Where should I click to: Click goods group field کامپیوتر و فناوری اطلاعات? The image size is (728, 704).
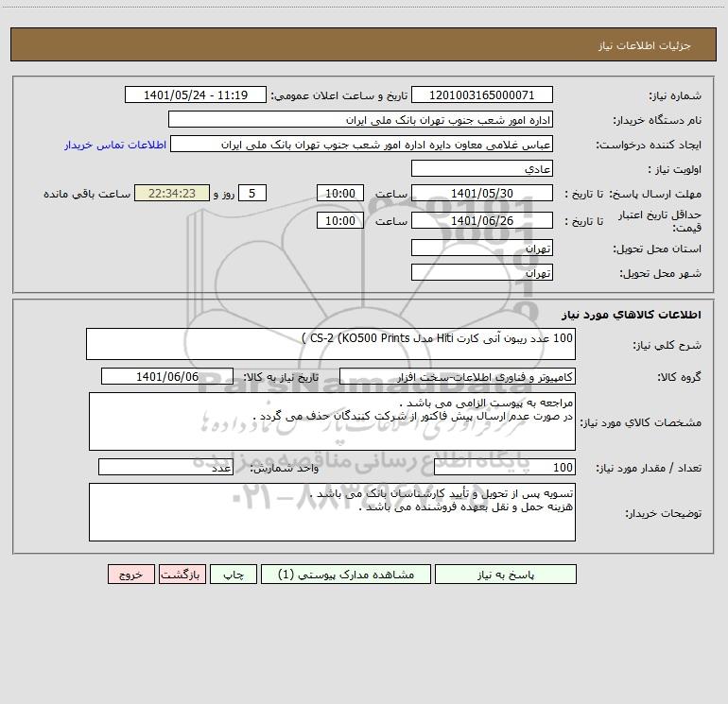coord(458,376)
